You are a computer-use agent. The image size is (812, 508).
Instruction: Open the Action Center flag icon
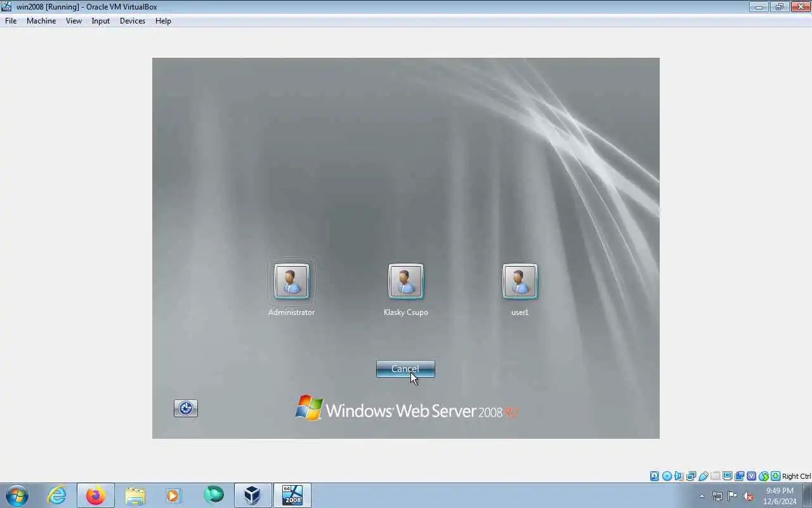point(733,496)
